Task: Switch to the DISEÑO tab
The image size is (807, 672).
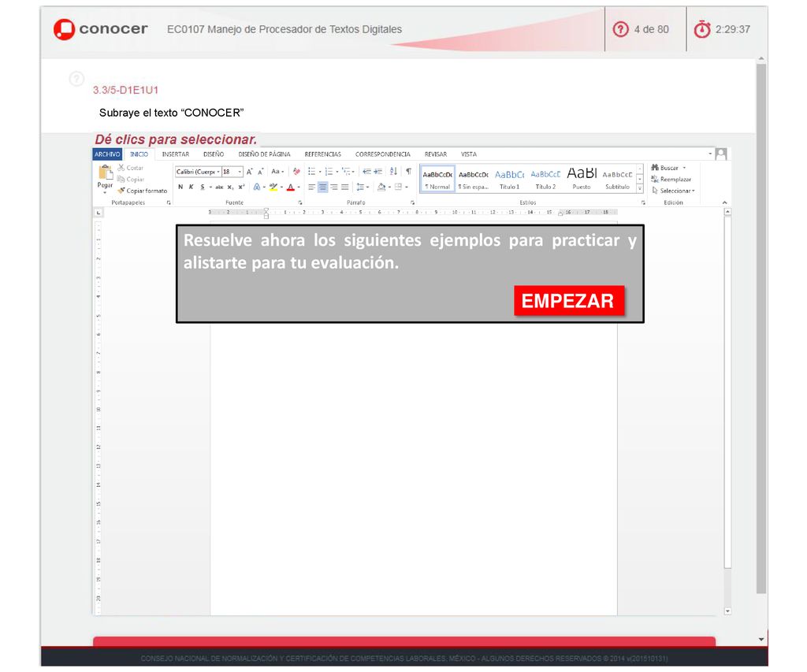Action: 214,154
